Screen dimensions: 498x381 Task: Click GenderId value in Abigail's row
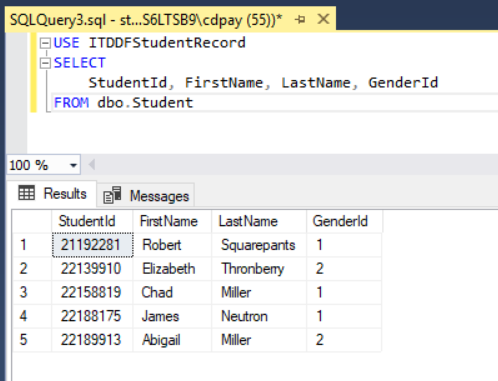(344, 340)
